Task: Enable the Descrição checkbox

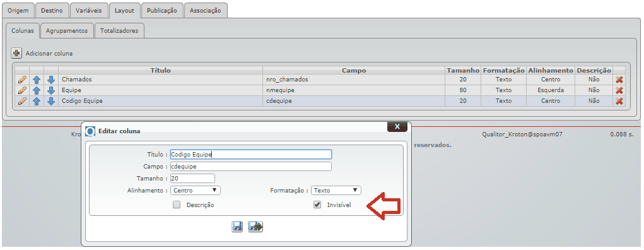Action: (177, 205)
